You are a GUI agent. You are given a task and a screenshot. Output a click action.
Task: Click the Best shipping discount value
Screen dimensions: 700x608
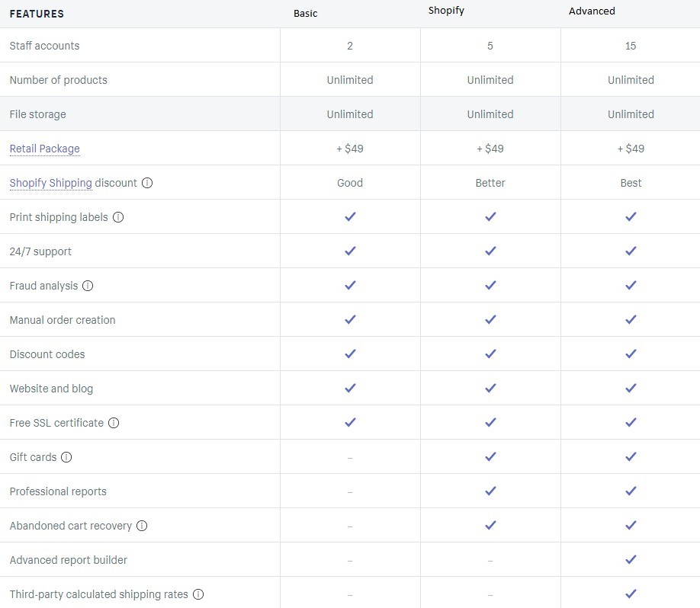pyautogui.click(x=631, y=183)
